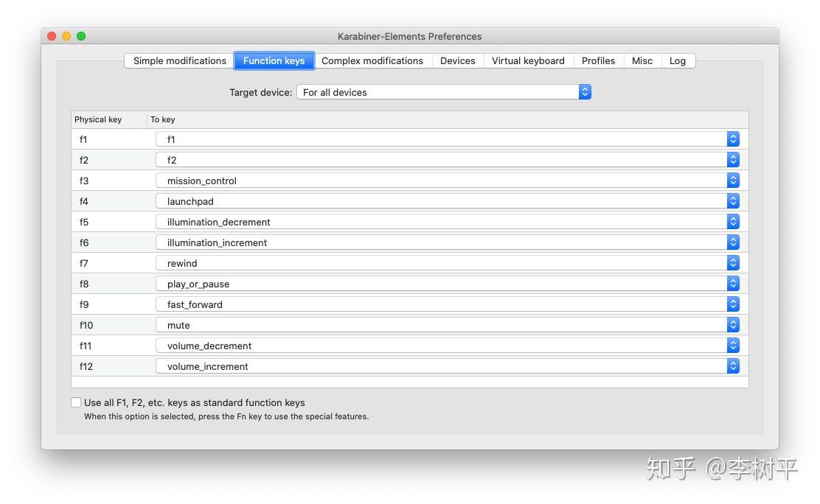
Task: Open the illumination_increment dropdown for f6
Action: coord(732,242)
